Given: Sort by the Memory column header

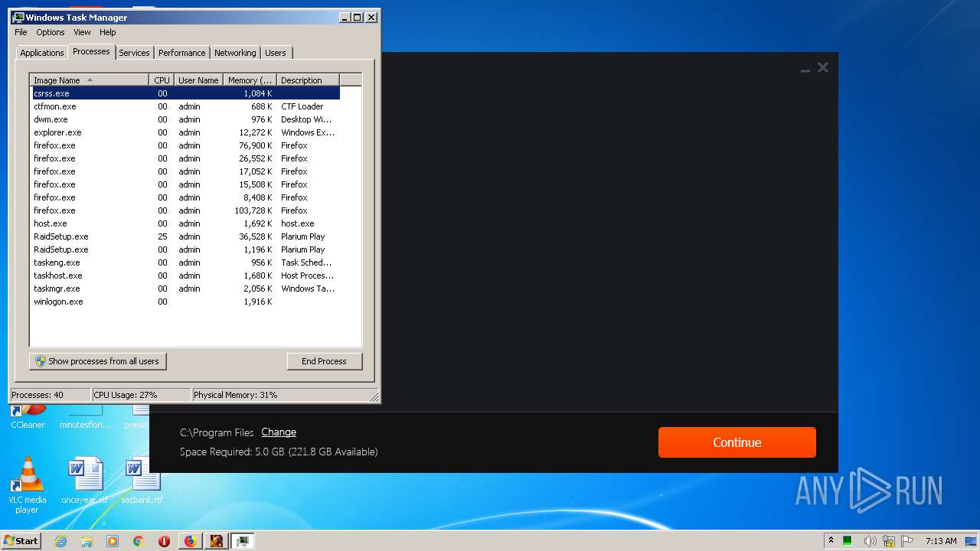Looking at the screenshot, I should pyautogui.click(x=250, y=80).
